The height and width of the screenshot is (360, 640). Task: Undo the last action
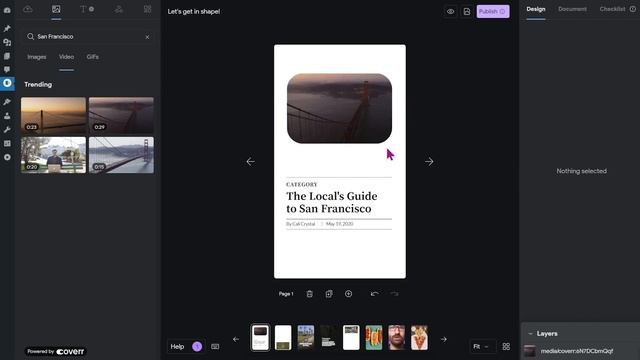pyautogui.click(x=374, y=294)
